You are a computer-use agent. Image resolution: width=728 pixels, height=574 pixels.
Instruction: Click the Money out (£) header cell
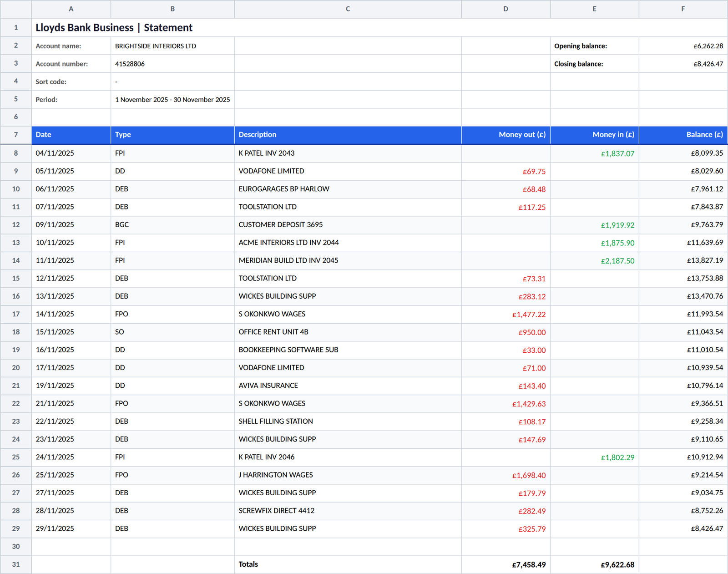(506, 135)
